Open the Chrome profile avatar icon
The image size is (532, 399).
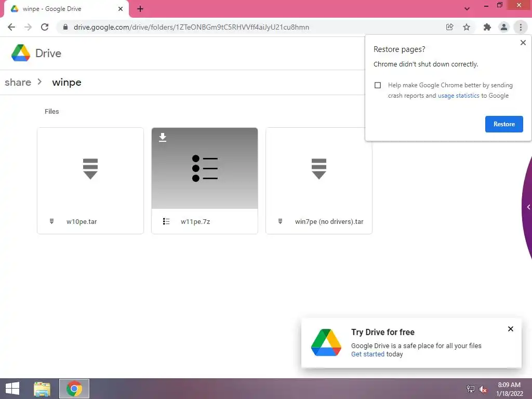click(x=504, y=27)
